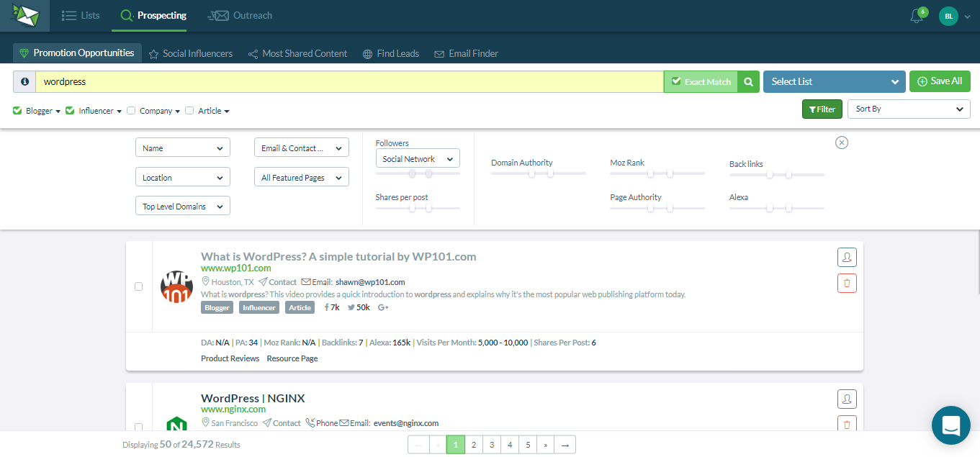
Task: Click add contact icon for WP101 result
Action: 847,257
